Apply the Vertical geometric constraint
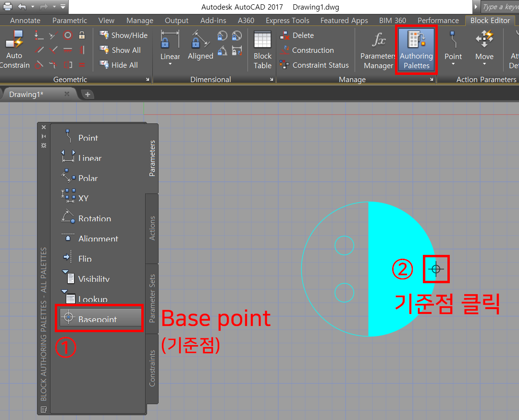 click(82, 50)
